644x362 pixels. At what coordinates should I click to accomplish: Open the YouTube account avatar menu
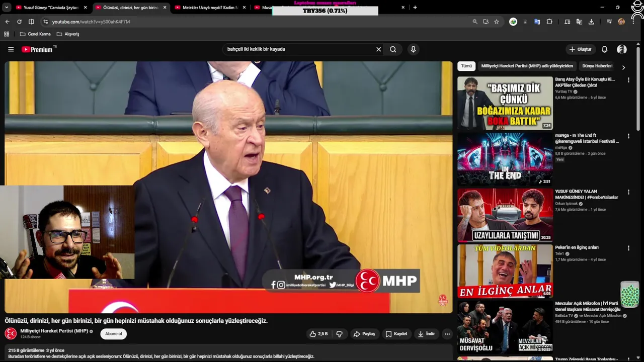[x=622, y=49]
